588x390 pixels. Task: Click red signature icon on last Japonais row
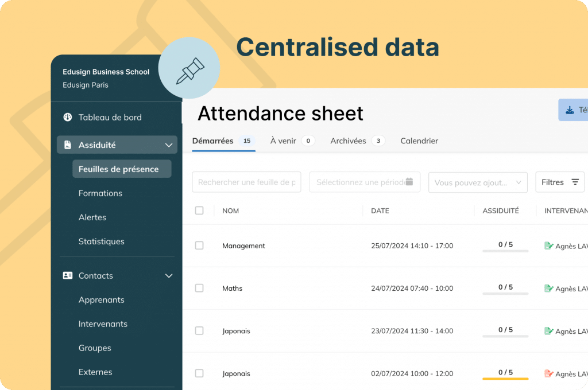click(x=548, y=373)
